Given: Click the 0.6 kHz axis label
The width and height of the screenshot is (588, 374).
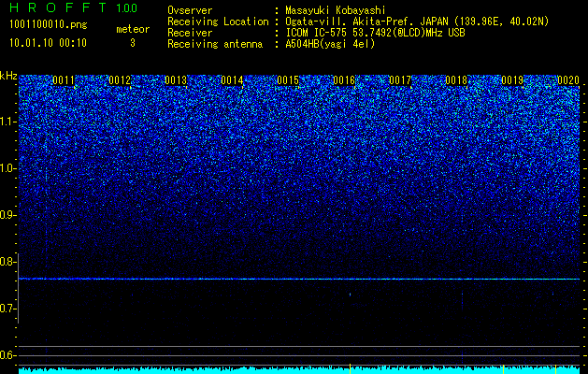Looking at the screenshot, I should [8, 355].
